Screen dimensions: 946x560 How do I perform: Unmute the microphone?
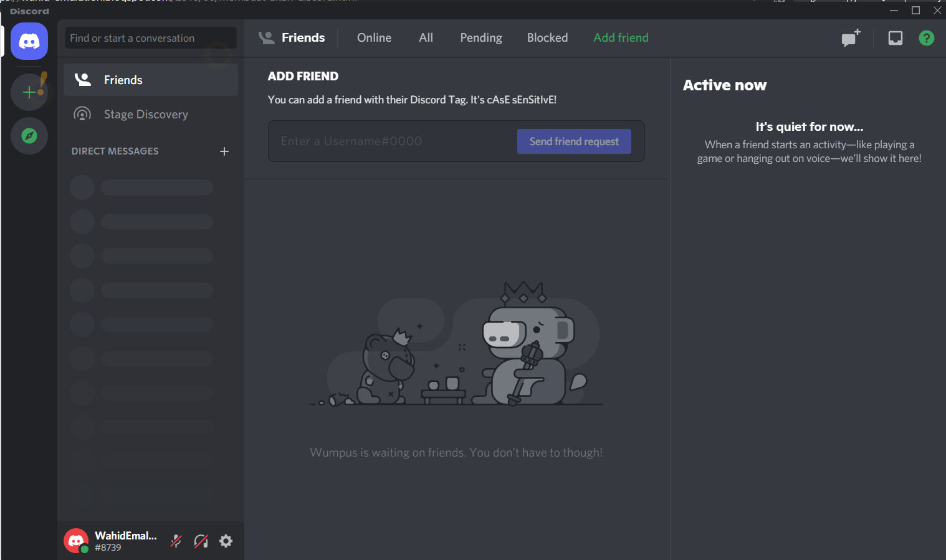[176, 541]
